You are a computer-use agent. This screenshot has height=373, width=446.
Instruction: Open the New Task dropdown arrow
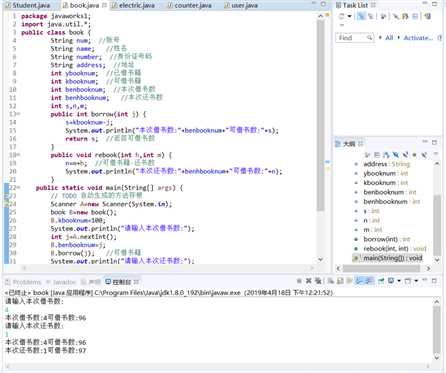[349, 16]
